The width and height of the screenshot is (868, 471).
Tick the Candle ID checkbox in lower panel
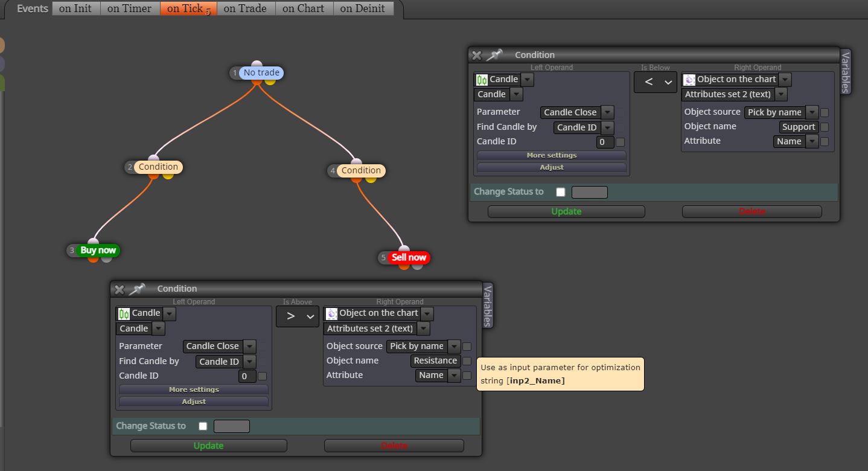[262, 376]
